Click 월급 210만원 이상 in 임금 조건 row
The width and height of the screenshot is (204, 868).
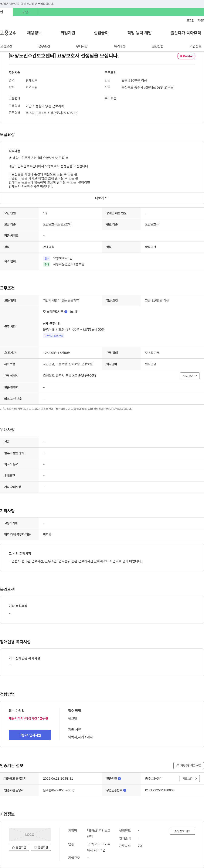pos(157,300)
